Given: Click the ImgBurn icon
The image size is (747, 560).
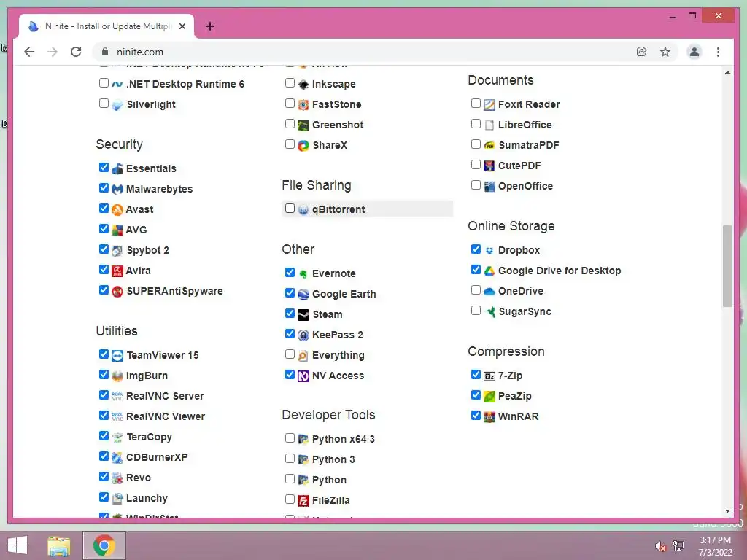Looking at the screenshot, I should 117,376.
